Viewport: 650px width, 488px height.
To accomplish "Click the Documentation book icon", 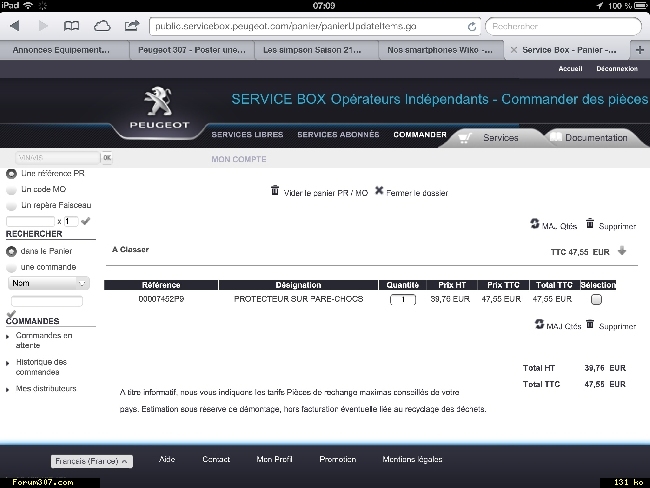I will click(x=555, y=137).
